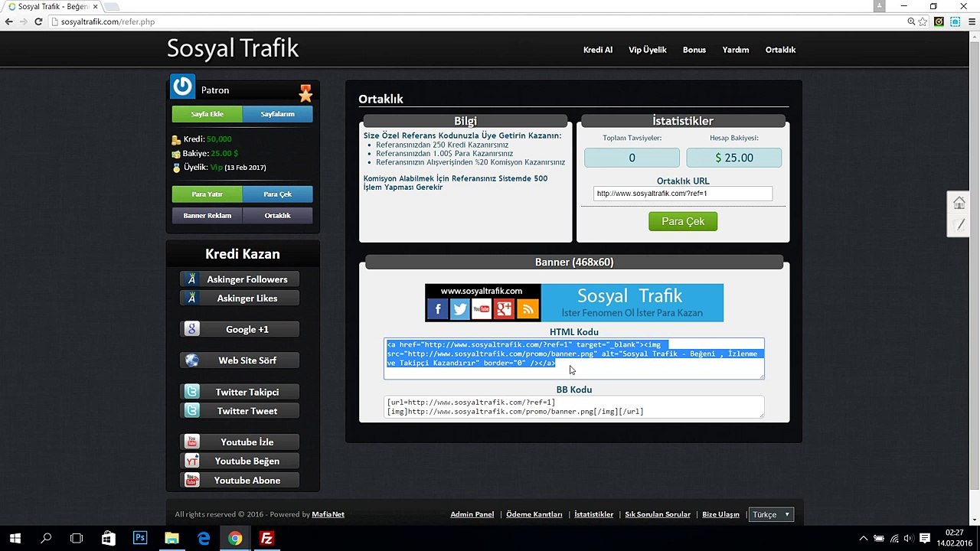Open Task View on the taskbar
This screenshot has width=980, height=551.
(77, 538)
